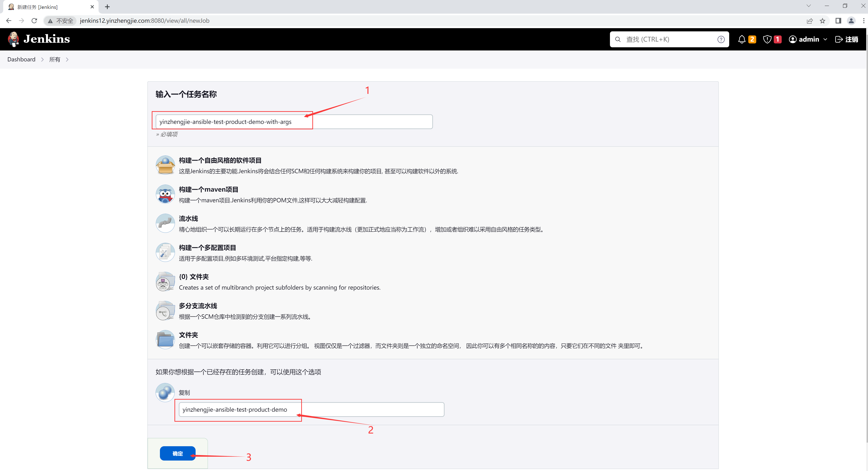Expand the admin user dropdown arrow
Image resolution: width=868 pixels, height=471 pixels.
[x=825, y=40]
